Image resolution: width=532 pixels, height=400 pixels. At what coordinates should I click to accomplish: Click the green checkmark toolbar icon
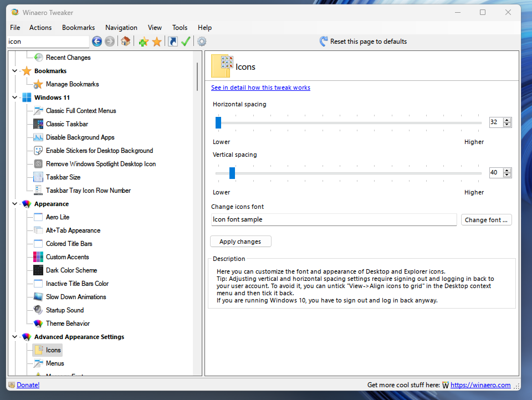coord(186,41)
